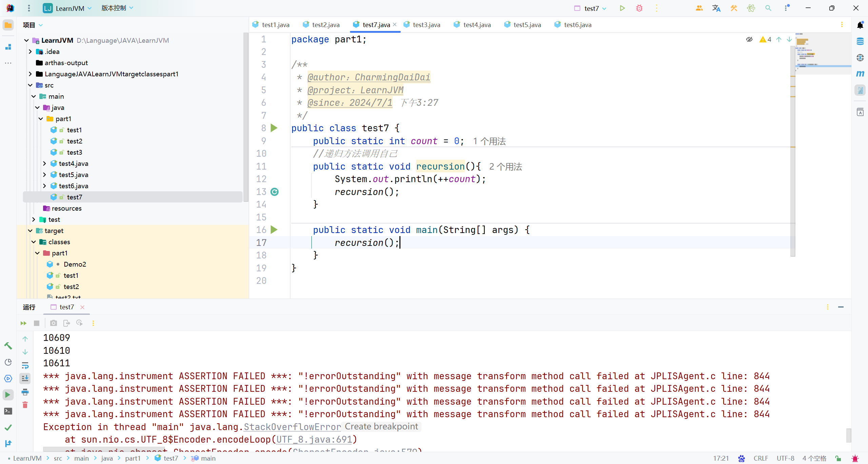Run test7 with the green play icon in the top toolbar

pos(622,8)
